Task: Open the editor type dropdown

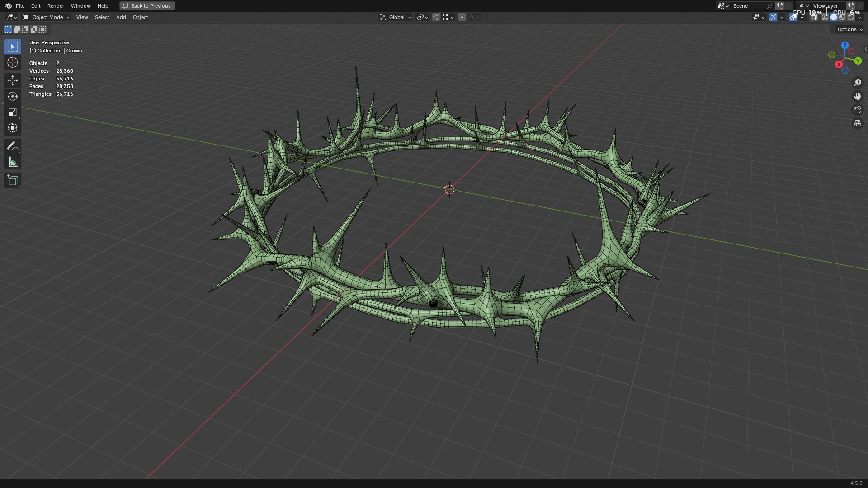Action: click(x=11, y=17)
